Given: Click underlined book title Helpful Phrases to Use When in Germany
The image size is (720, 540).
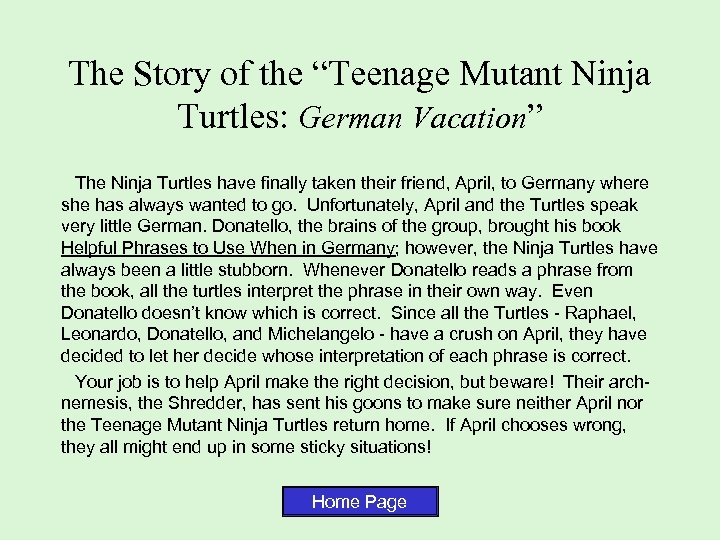Looking at the screenshot, I should (224, 249).
